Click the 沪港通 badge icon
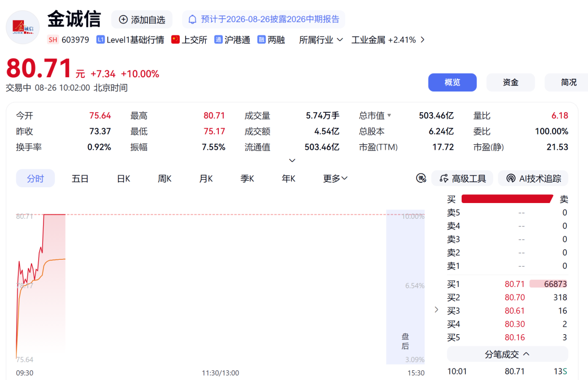Image resolution: width=588 pixels, height=380 pixels. pyautogui.click(x=218, y=39)
